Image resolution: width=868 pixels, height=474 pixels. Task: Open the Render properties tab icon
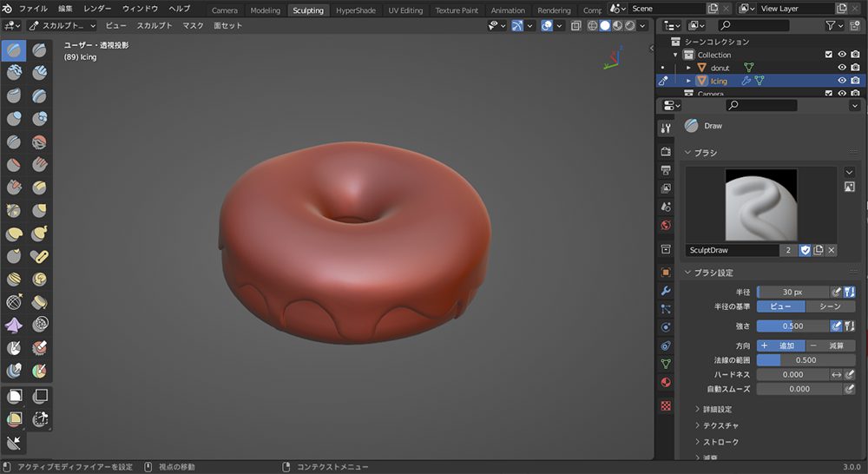tap(666, 152)
